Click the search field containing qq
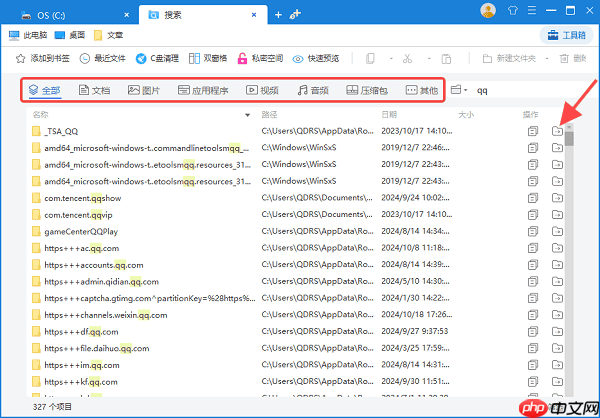The height and width of the screenshot is (418, 600). click(x=536, y=90)
